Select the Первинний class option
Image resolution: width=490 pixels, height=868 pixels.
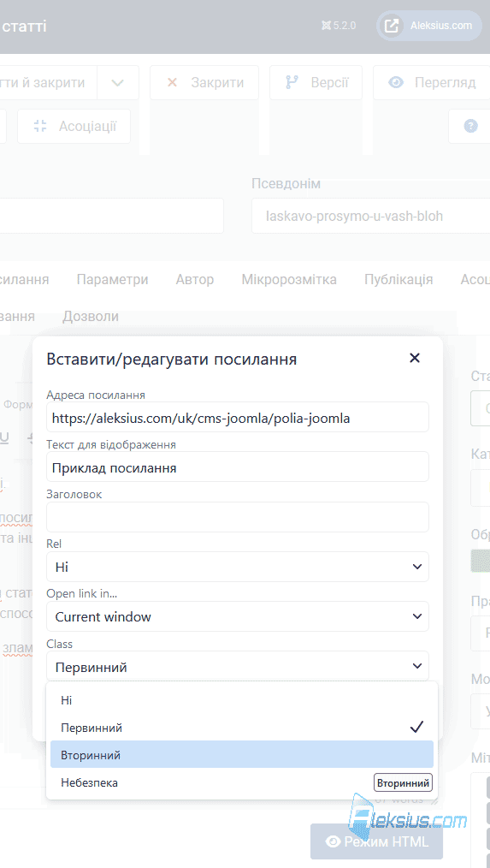(x=242, y=728)
